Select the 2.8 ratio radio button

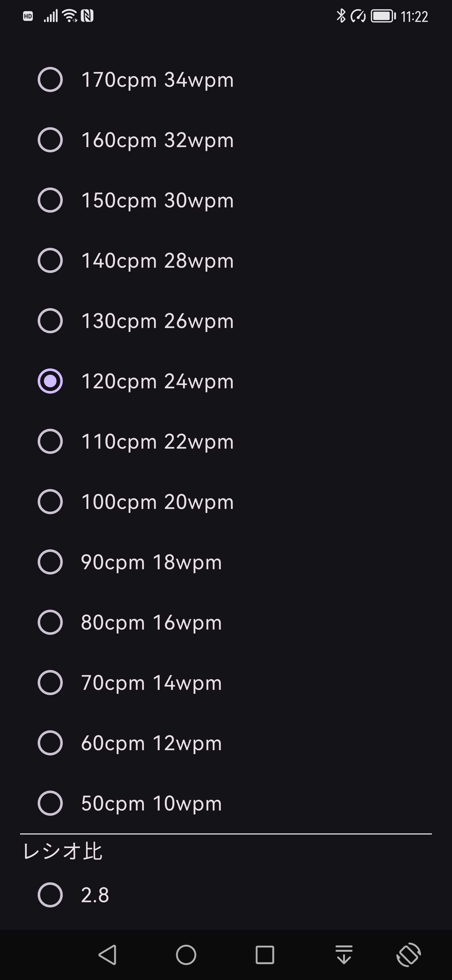[x=50, y=895]
